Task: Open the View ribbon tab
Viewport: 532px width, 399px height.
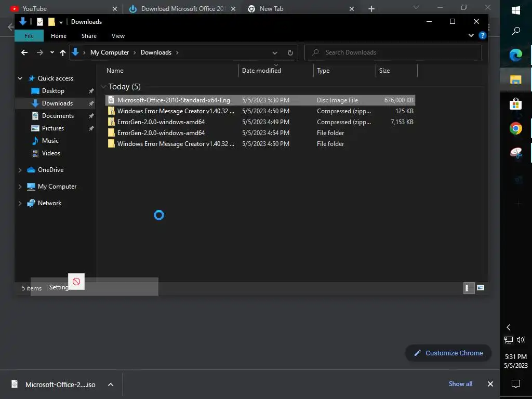Action: (118, 36)
